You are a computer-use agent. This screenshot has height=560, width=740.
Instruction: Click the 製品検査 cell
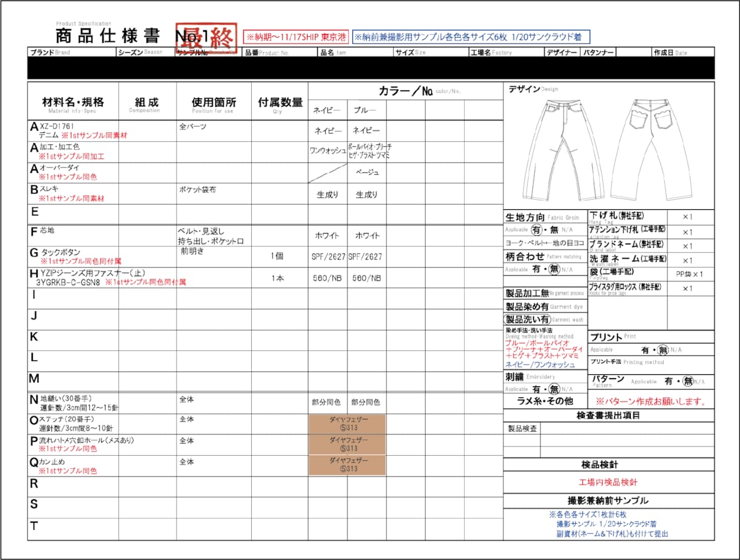522,428
